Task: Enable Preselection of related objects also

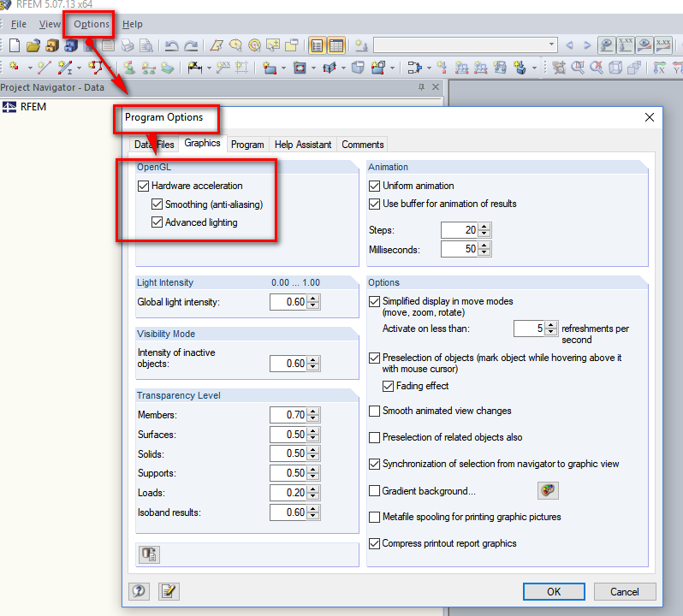Action: (374, 437)
